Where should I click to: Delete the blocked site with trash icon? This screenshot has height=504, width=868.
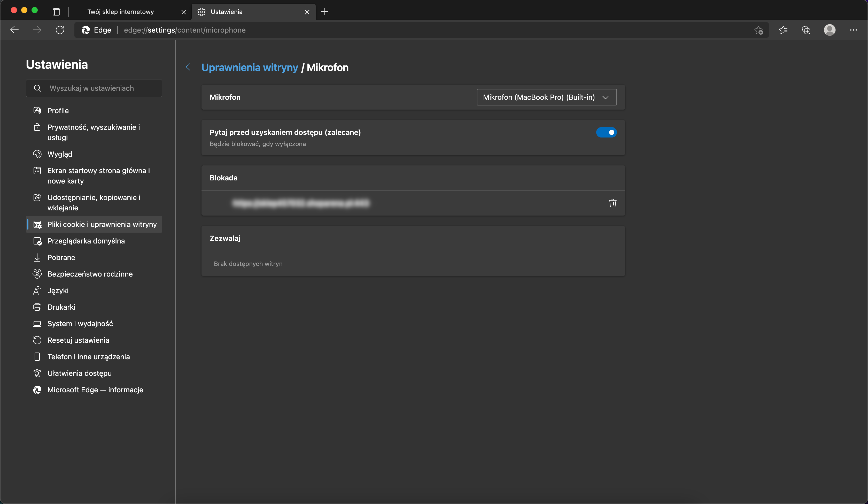coord(612,203)
